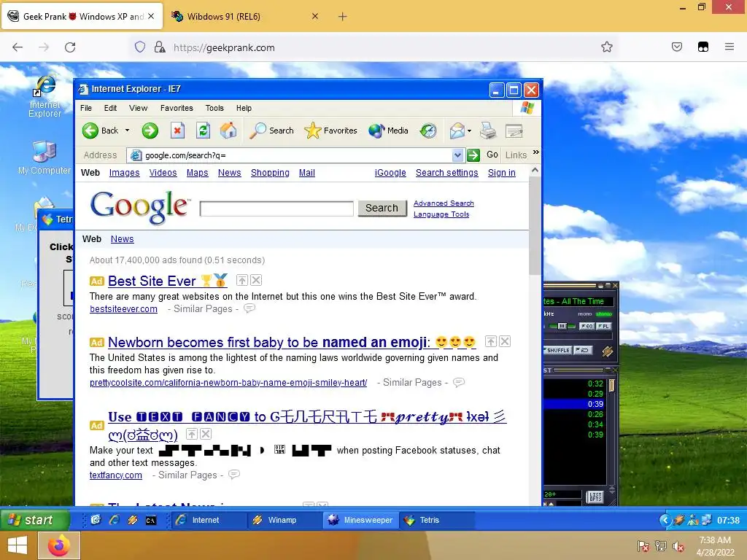Click the Sign in link

pos(502,172)
